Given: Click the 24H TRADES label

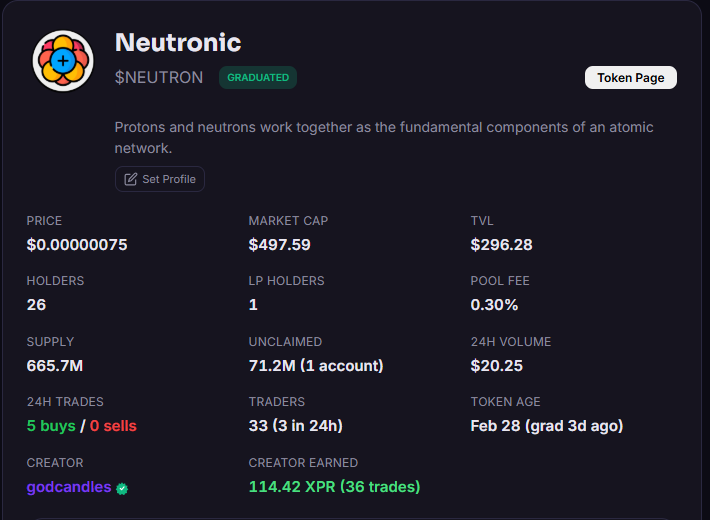Looking at the screenshot, I should point(65,402).
